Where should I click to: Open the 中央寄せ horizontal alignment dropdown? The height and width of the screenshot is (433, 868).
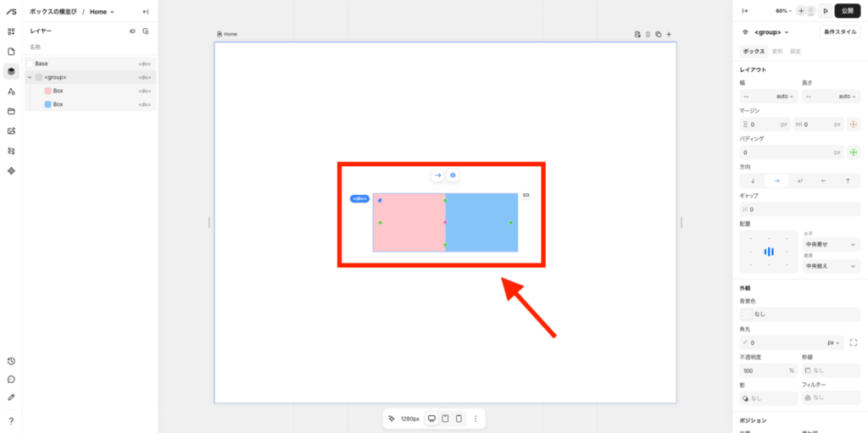point(830,243)
